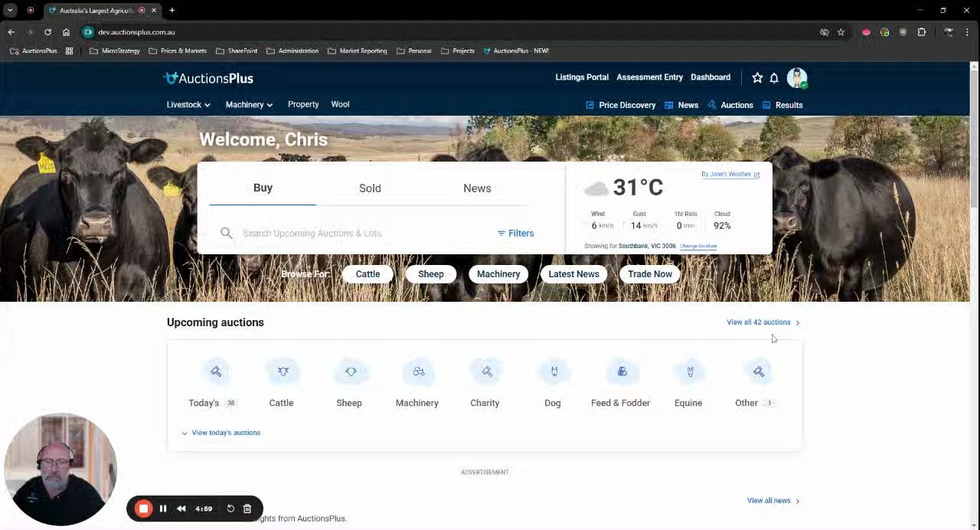Rewind the recording
Screen dimensions: 980x530
[x=181, y=509]
